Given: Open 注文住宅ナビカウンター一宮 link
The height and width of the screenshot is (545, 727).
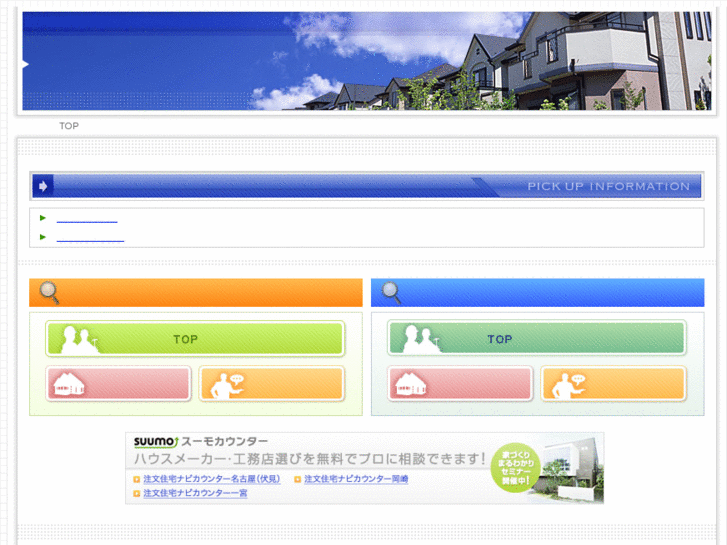Looking at the screenshot, I should pyautogui.click(x=195, y=493).
